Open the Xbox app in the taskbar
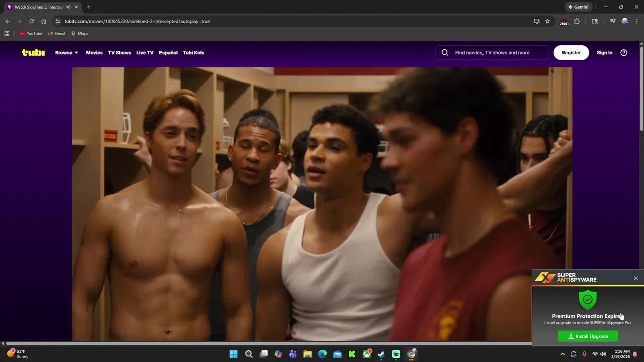644x362 pixels. [367, 354]
